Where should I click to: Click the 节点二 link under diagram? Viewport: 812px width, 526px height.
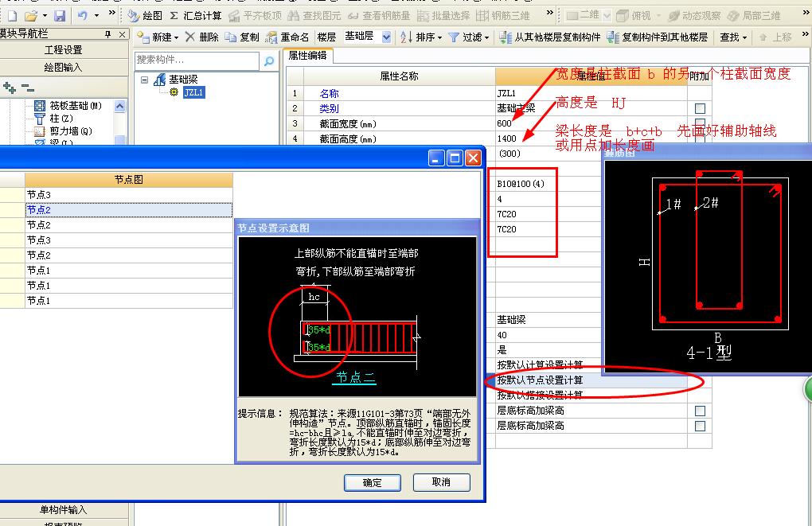point(356,377)
